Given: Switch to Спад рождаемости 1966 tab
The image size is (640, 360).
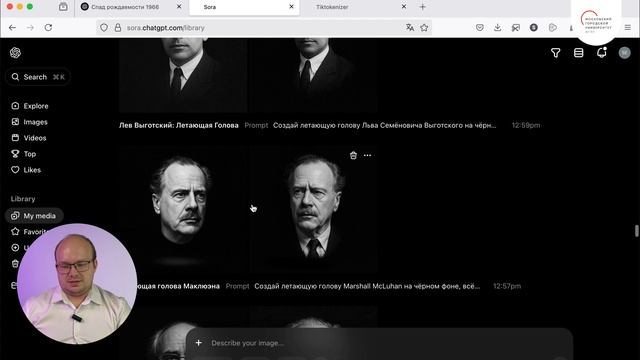Looking at the screenshot, I should [125, 7].
